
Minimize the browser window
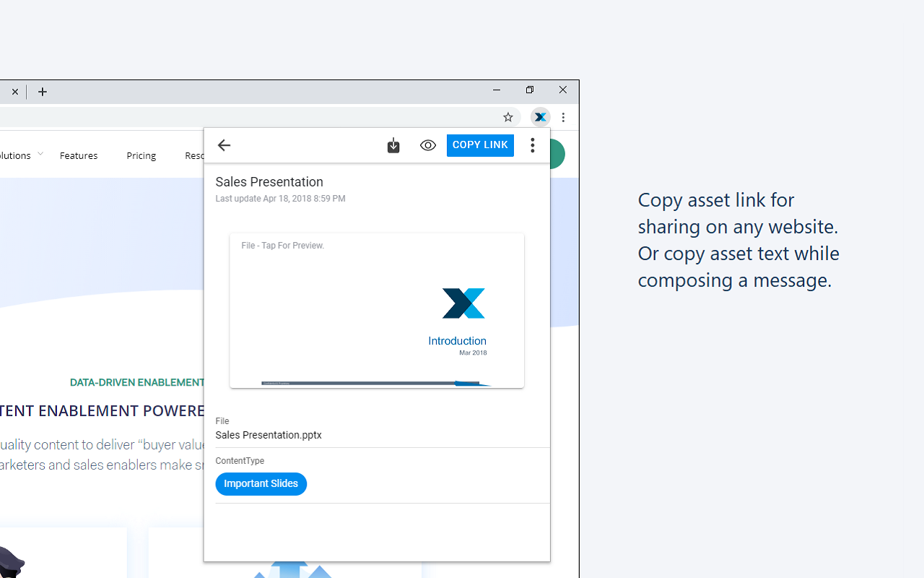(497, 90)
